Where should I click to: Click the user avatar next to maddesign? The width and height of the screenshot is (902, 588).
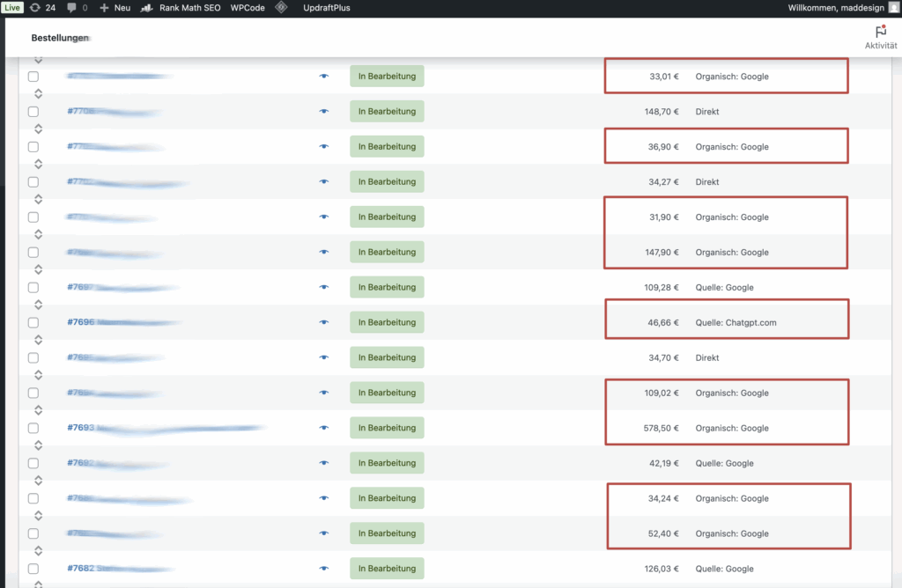(x=894, y=7)
